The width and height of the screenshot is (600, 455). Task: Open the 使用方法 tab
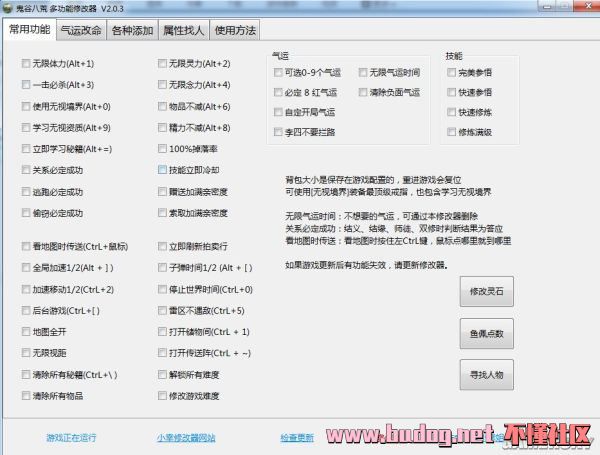[x=235, y=30]
